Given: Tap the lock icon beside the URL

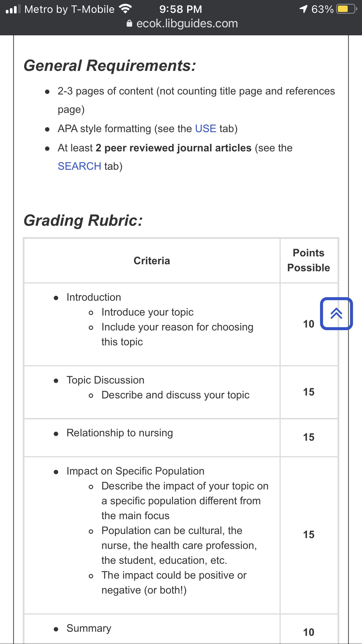Looking at the screenshot, I should pos(129,23).
